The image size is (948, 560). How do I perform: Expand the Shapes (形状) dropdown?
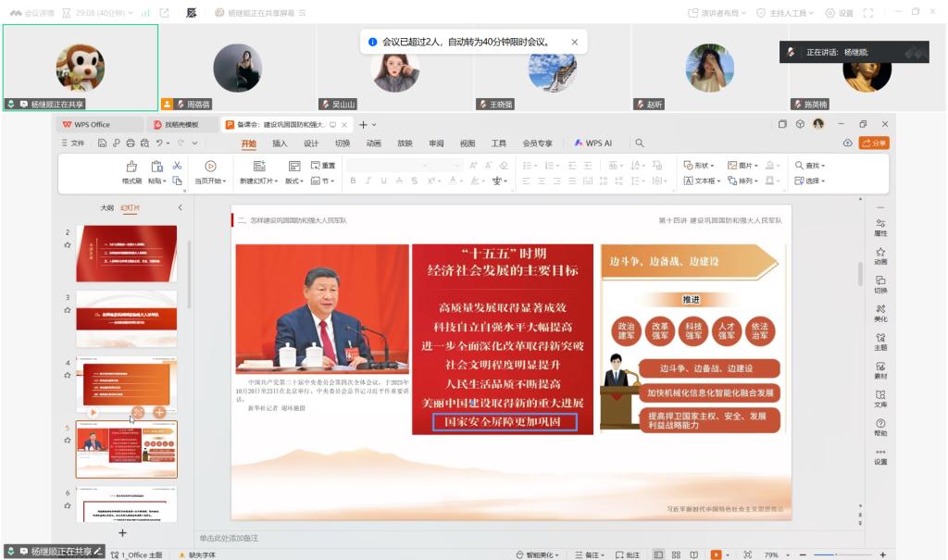tap(701, 166)
